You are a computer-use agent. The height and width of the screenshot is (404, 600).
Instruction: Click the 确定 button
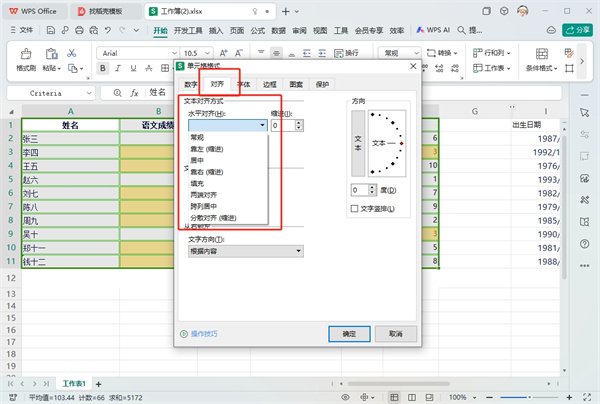[x=349, y=333]
